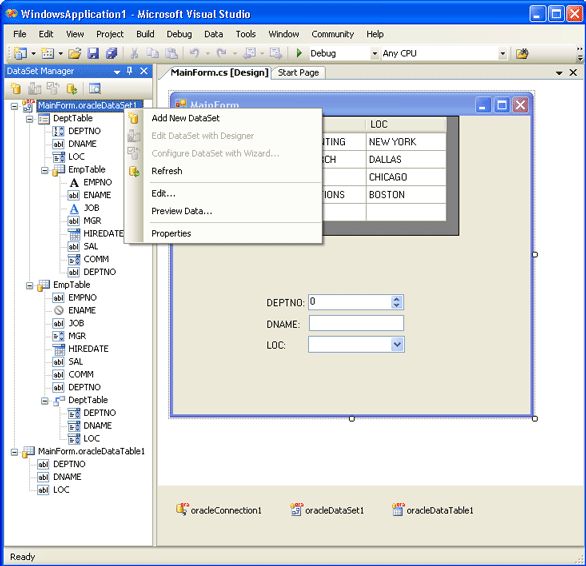
Task: Open the undo history dropdown arrow
Action: tap(207, 53)
